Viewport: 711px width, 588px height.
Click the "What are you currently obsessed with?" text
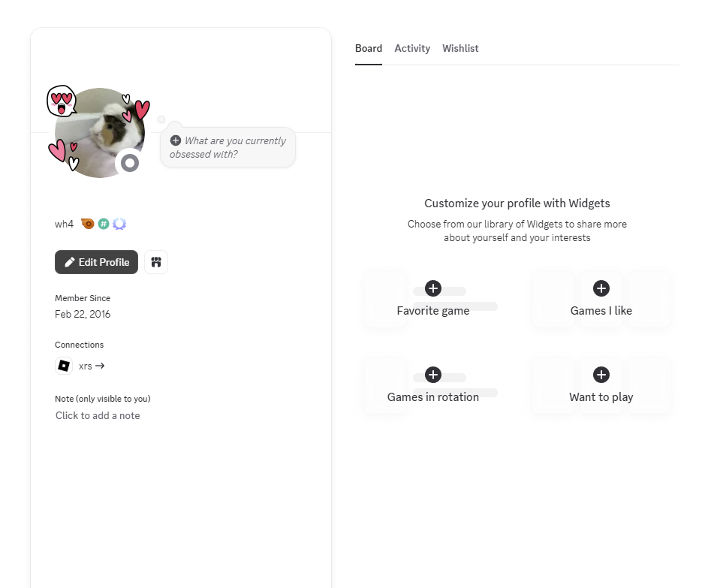pyautogui.click(x=234, y=147)
